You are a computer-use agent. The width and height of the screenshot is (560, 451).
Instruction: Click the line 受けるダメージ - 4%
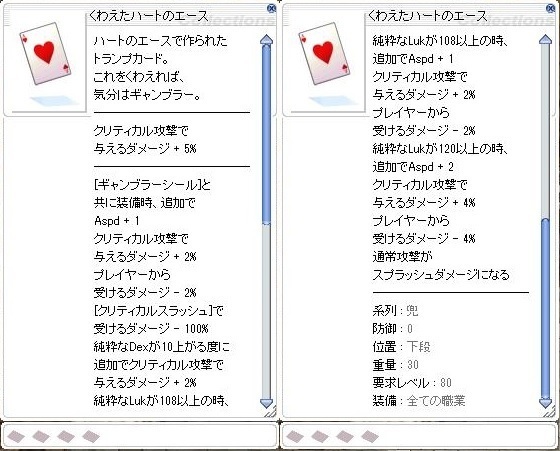point(424,239)
